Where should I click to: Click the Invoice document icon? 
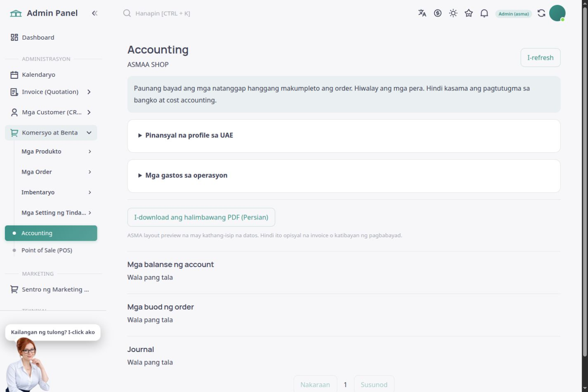14,92
